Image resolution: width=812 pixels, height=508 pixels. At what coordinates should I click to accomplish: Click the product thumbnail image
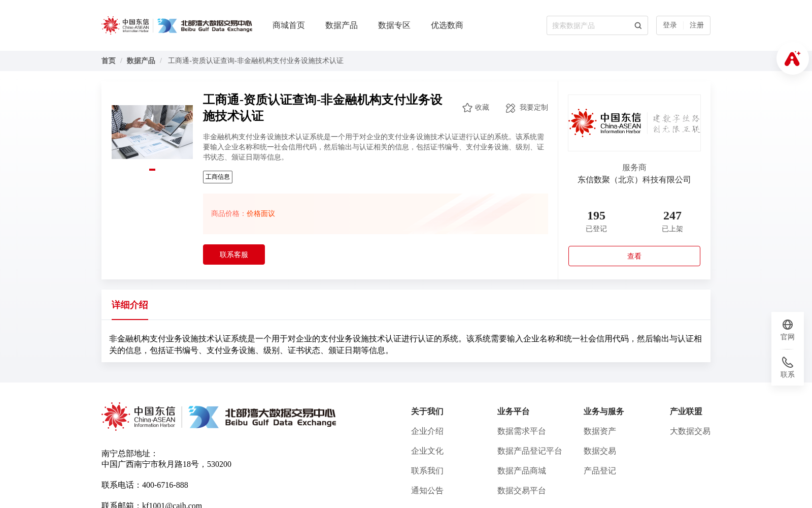tap(152, 132)
